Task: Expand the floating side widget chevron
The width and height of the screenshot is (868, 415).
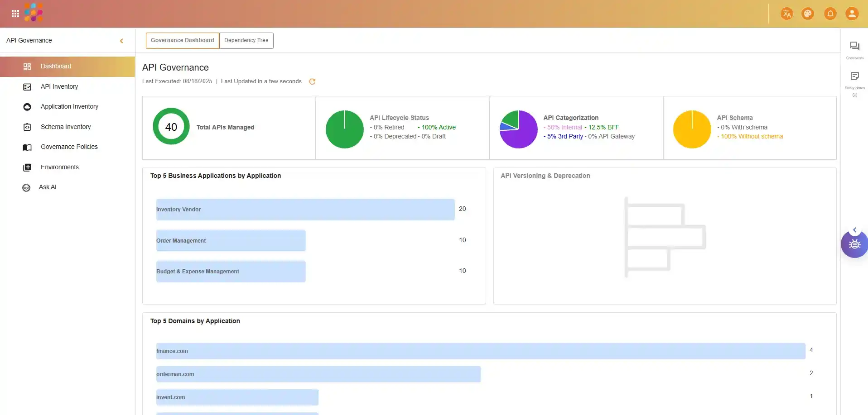Action: pos(855,230)
